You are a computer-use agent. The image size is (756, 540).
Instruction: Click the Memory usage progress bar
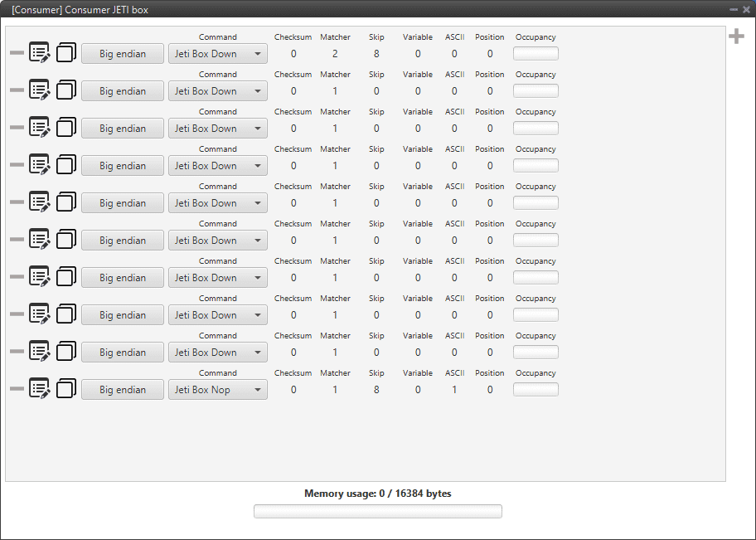pyautogui.click(x=377, y=511)
